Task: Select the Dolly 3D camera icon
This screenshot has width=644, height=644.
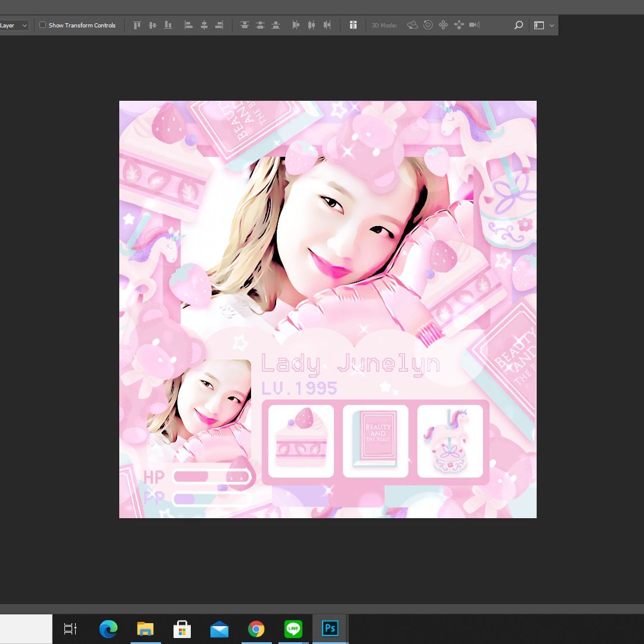Action: [459, 25]
